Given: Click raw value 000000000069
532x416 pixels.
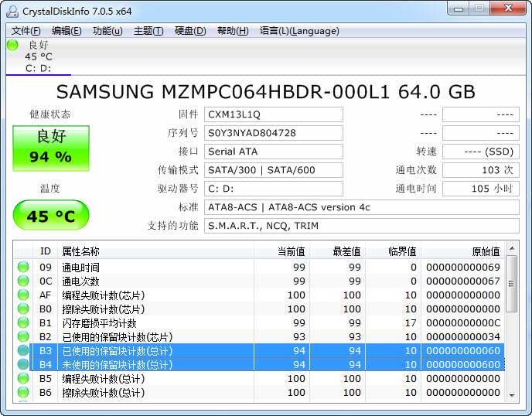Looking at the screenshot, I should pos(463,267).
